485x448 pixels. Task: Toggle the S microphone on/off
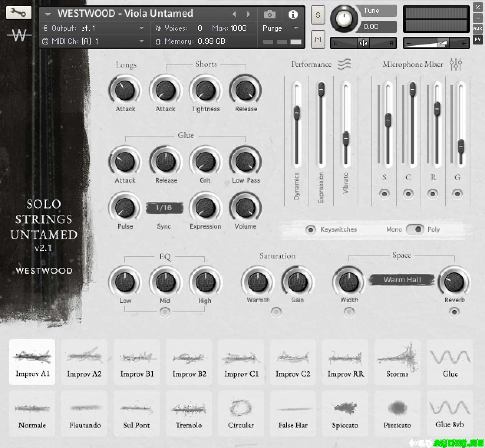(x=384, y=194)
